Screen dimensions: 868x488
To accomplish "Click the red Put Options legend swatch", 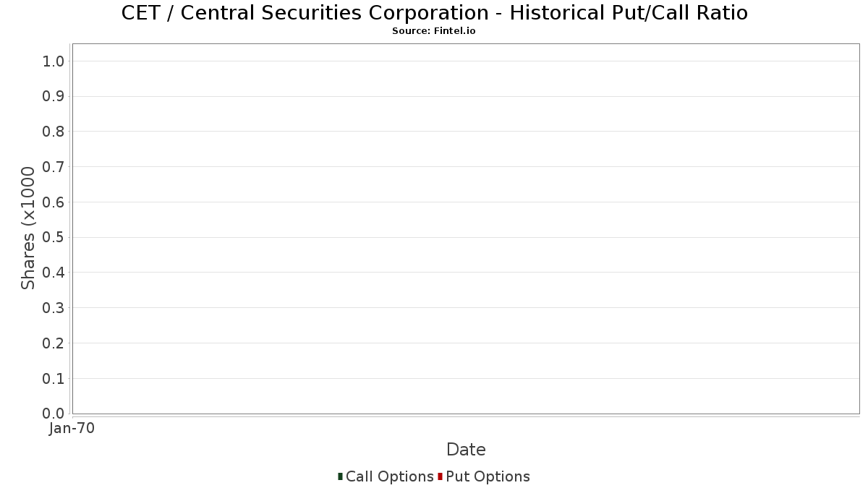I will tap(440, 476).
